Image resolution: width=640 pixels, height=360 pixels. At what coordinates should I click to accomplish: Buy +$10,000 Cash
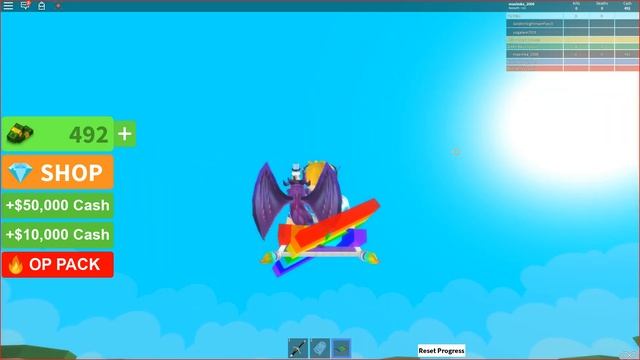[58, 235]
